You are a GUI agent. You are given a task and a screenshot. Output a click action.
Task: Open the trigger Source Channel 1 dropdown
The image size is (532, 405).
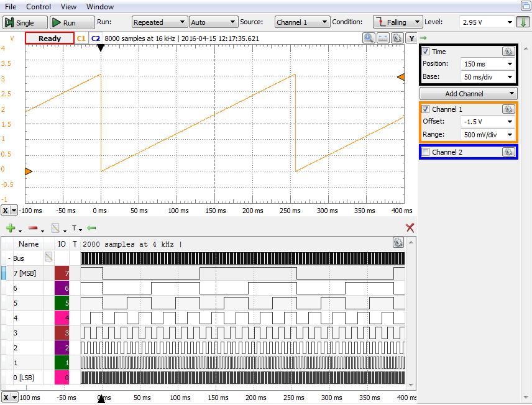pos(302,22)
